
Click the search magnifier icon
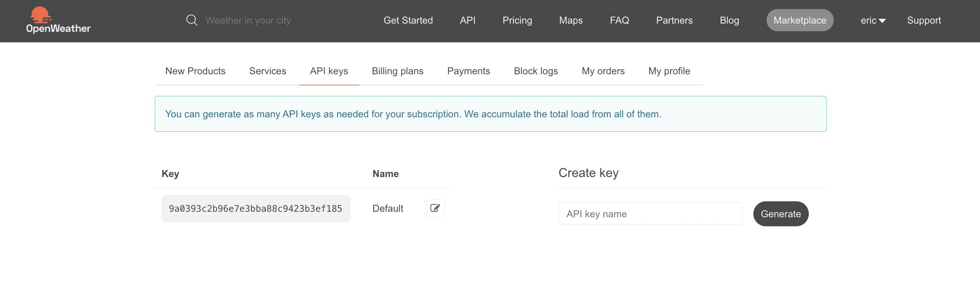pos(192,20)
